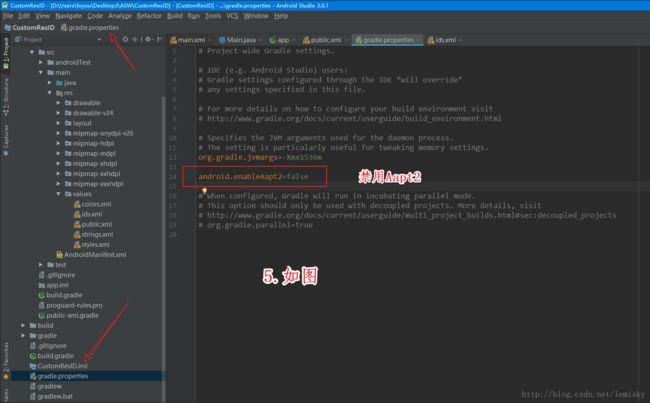Open the File menu

(x=8, y=16)
